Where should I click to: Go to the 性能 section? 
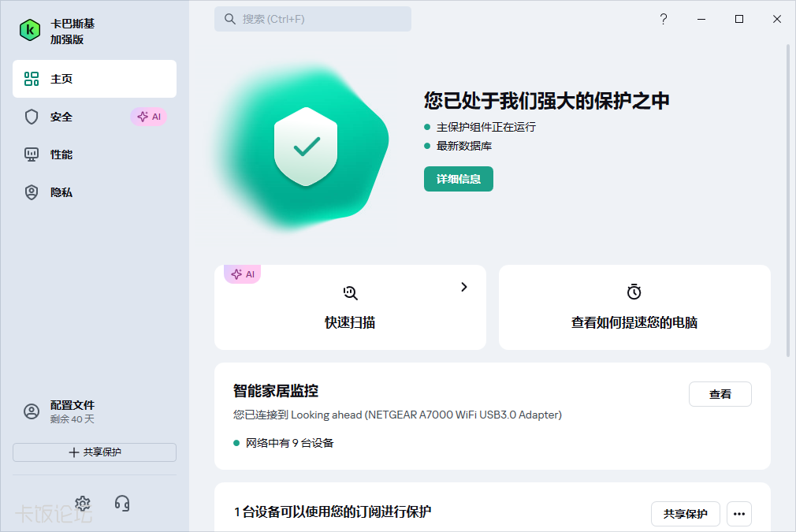pyautogui.click(x=61, y=154)
